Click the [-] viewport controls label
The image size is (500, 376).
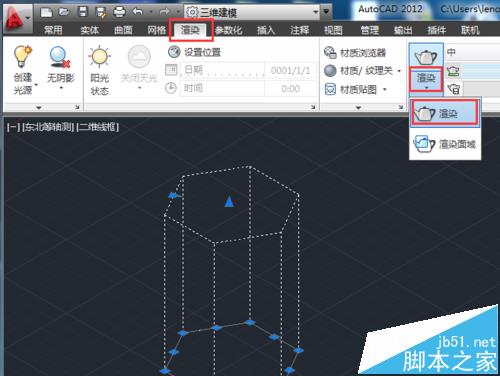point(13,127)
